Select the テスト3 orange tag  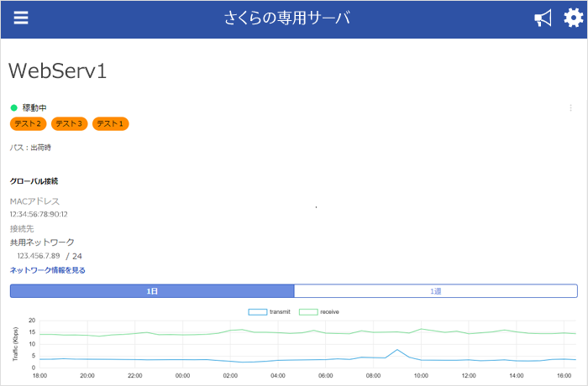(69, 124)
